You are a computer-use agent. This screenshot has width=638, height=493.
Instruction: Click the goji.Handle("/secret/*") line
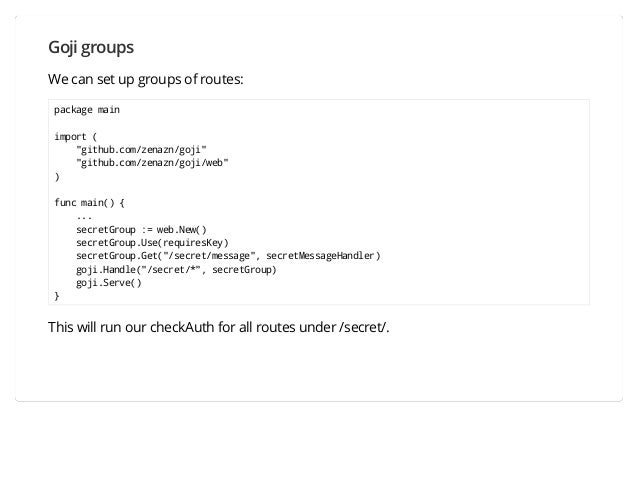pos(176,270)
